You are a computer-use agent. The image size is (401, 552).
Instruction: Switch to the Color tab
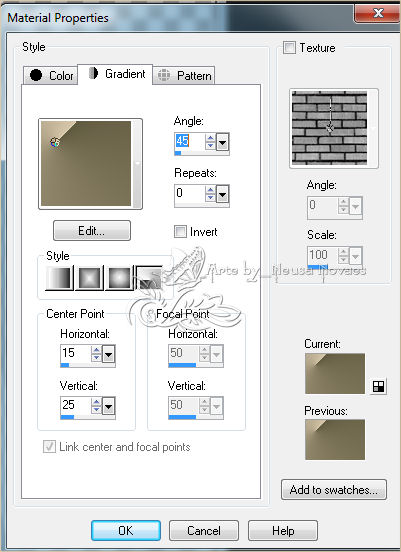pos(51,75)
